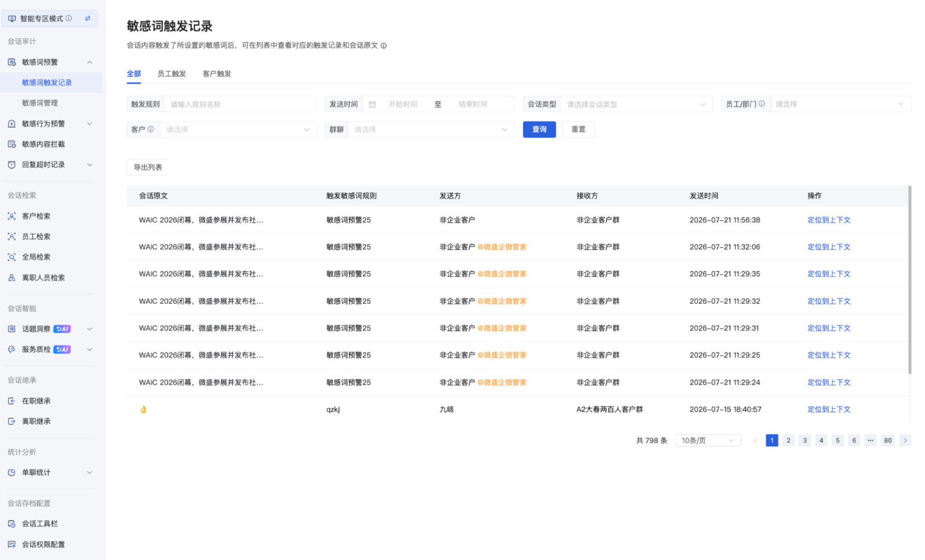Click the info icon next to 员工/部门
This screenshot has width=925, height=560.
pyautogui.click(x=762, y=104)
